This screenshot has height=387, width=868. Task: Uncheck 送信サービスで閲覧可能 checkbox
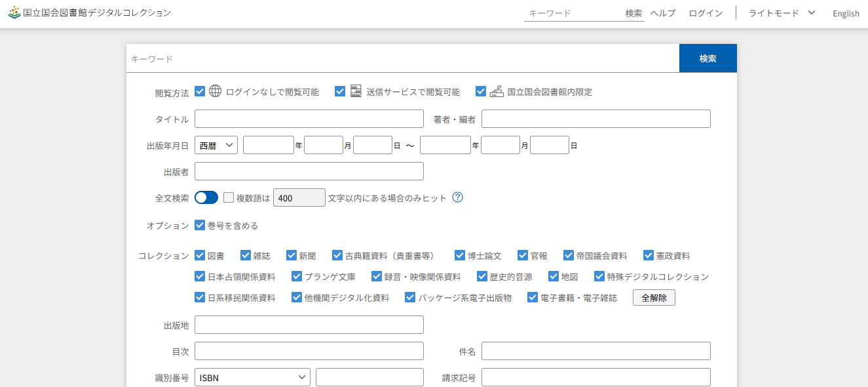[x=340, y=91]
